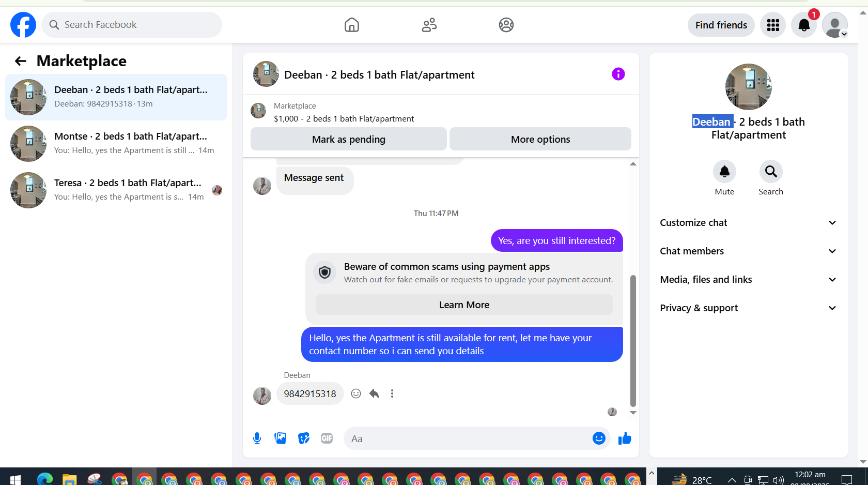Click Learn More about scams

pos(464,305)
